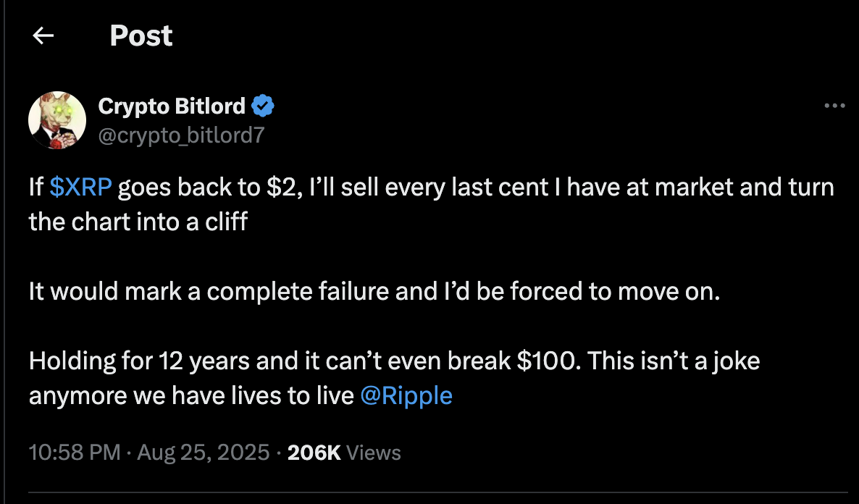Image resolution: width=859 pixels, height=504 pixels.
Task: Click the paragraph mentioning breaking $100
Action: [x=290, y=360]
